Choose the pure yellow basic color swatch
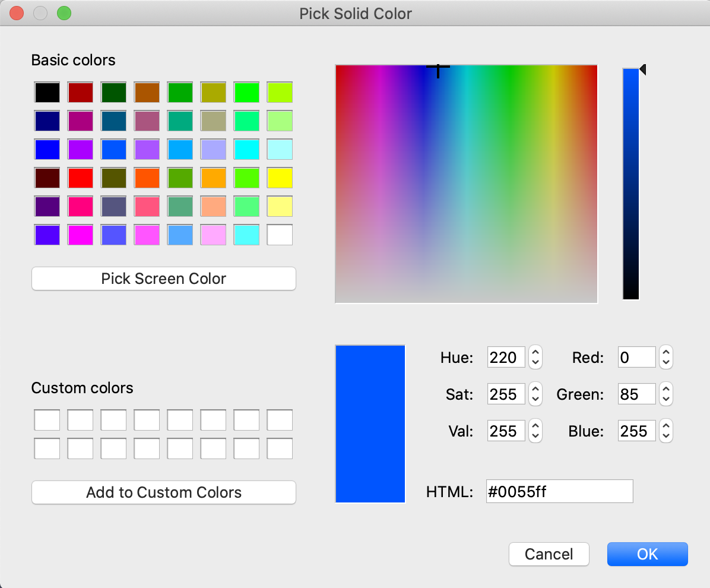This screenshot has height=588, width=710. 280,178
